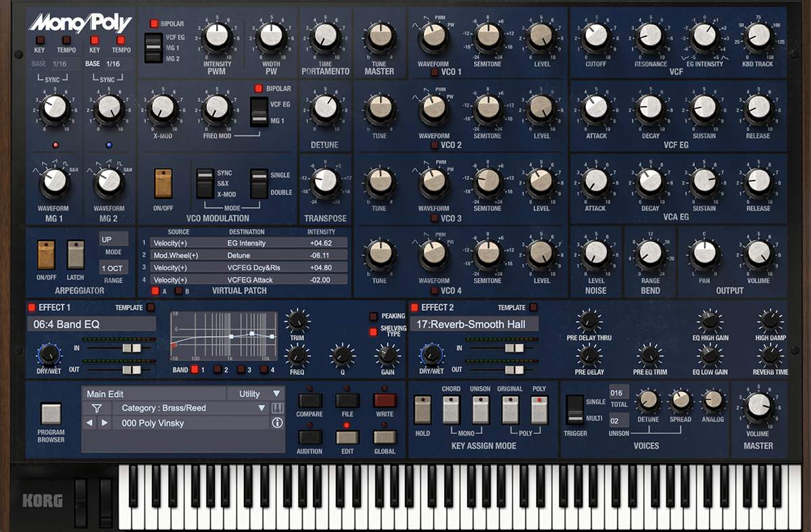Click the keyboard icon next to Category
This screenshot has height=532, width=811.
click(277, 408)
